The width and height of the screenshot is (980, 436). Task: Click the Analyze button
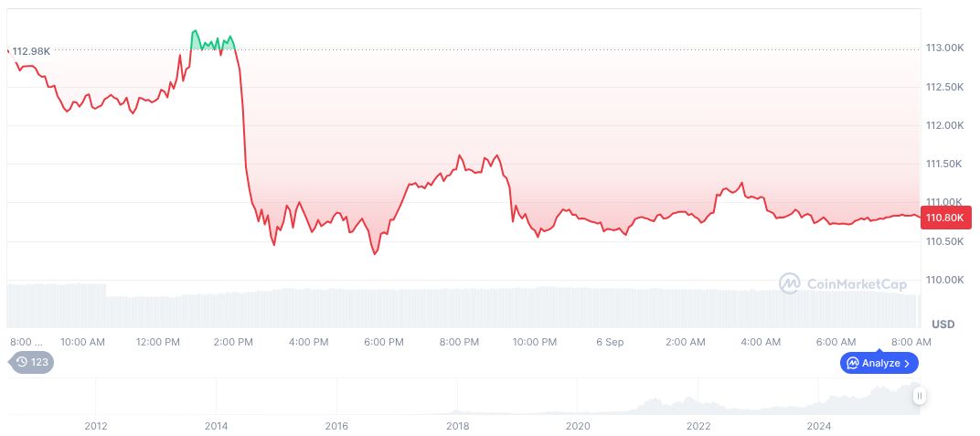(879, 363)
